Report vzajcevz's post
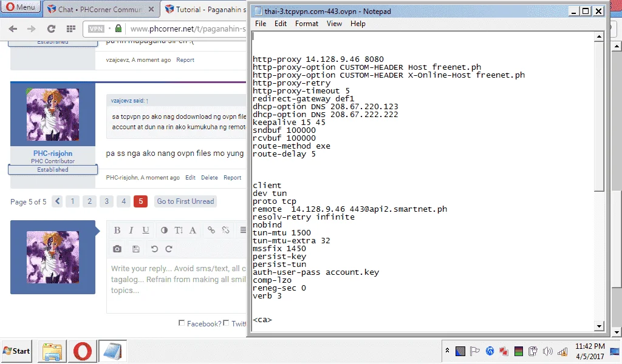The width and height of the screenshot is (622, 364). point(185,60)
